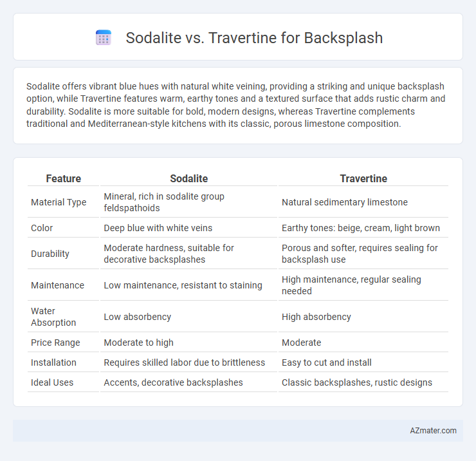Click the Maintenance row label
This screenshot has height=461, width=476.
coord(57,285)
